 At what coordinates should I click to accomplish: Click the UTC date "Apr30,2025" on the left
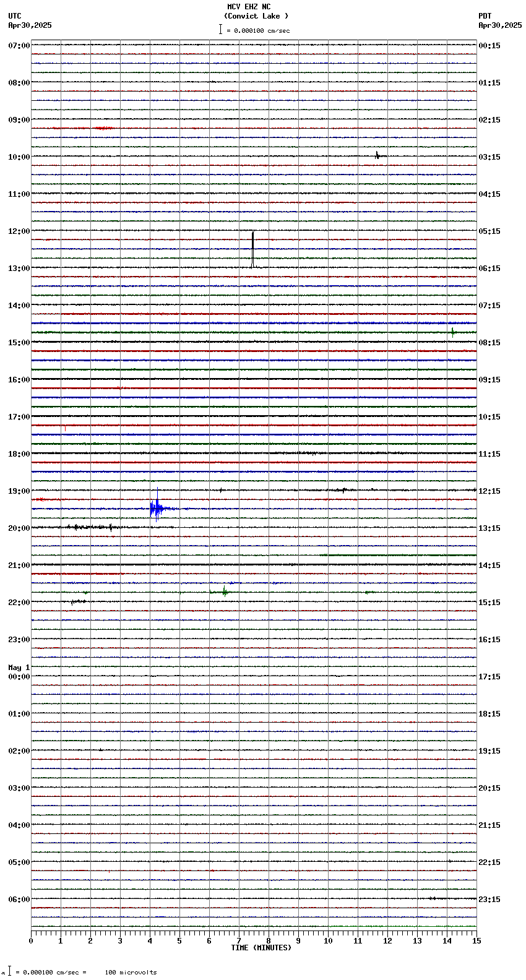point(30,25)
